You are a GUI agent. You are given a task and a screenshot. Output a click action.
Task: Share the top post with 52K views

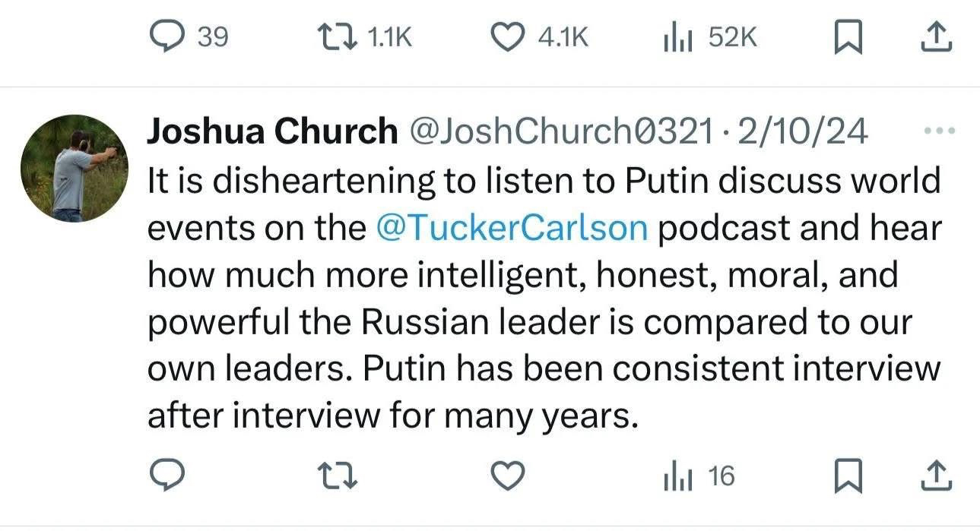click(x=936, y=38)
